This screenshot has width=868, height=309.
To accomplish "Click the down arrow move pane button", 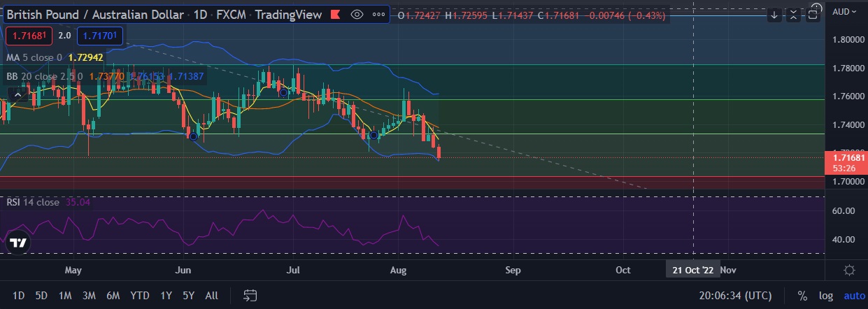I will [774, 15].
